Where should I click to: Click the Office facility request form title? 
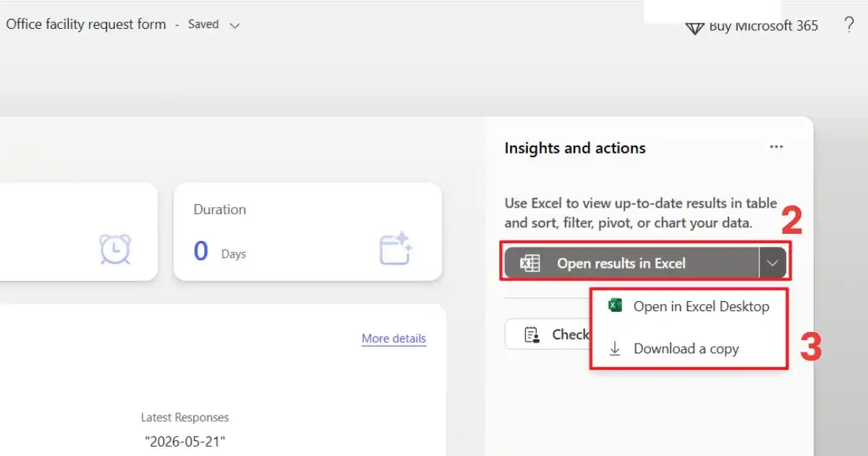pos(86,24)
